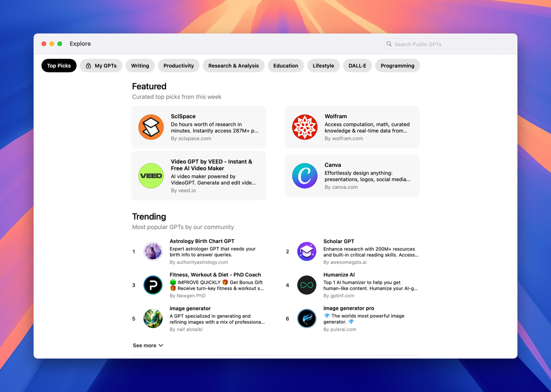Expand the See more trending list

coord(145,345)
